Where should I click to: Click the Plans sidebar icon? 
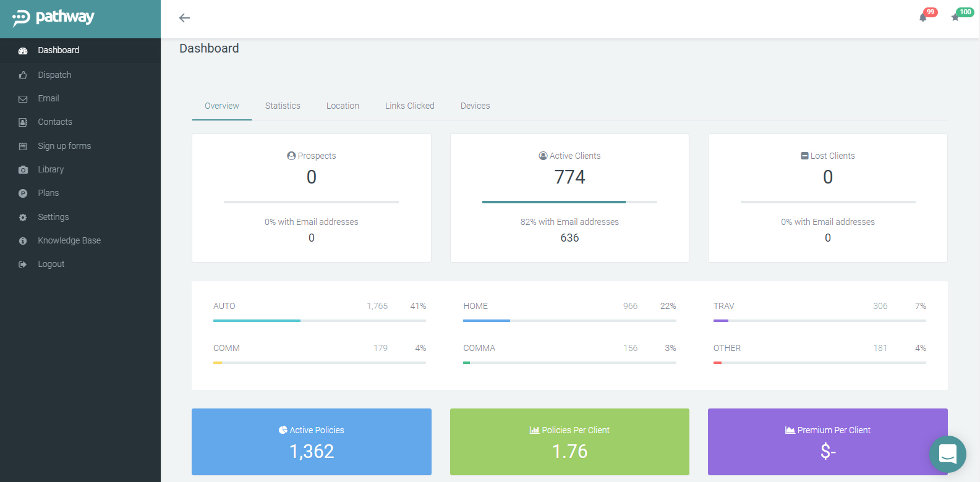pyautogui.click(x=23, y=193)
